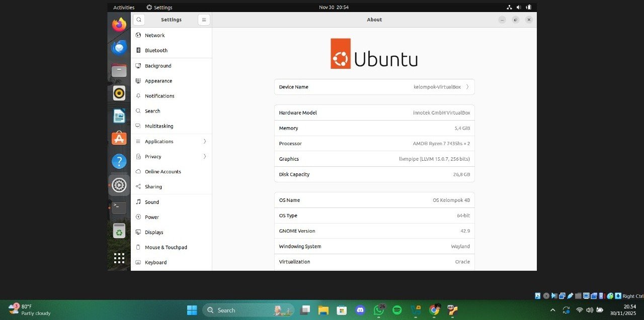Open Device Name details via its chevron
The height and width of the screenshot is (320, 644).
tap(467, 86)
